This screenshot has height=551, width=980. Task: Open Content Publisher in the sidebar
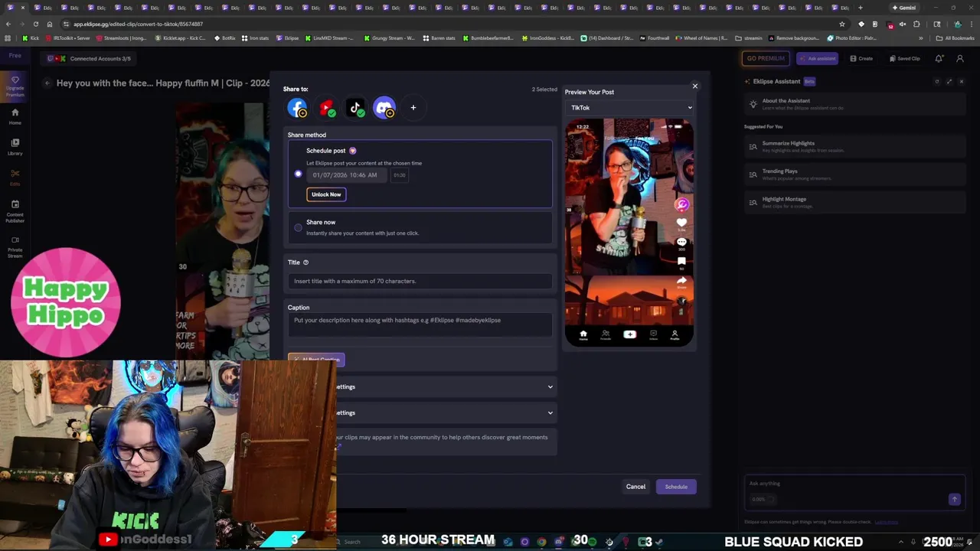[15, 211]
